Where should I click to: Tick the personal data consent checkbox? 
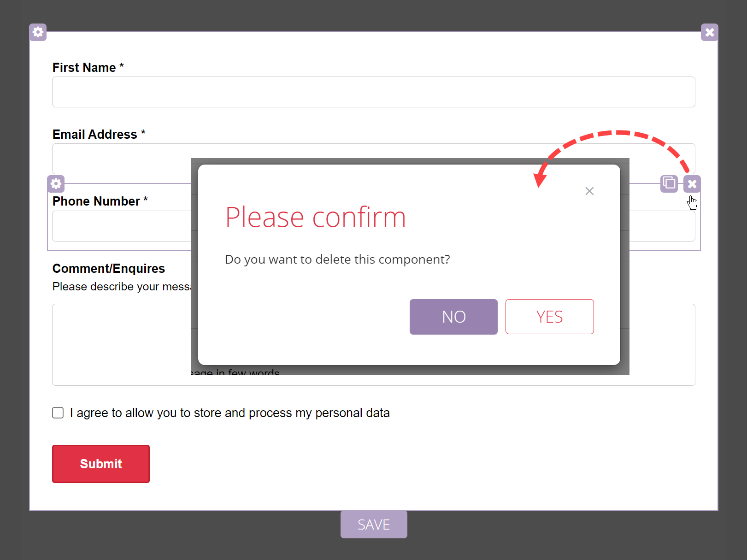click(58, 413)
